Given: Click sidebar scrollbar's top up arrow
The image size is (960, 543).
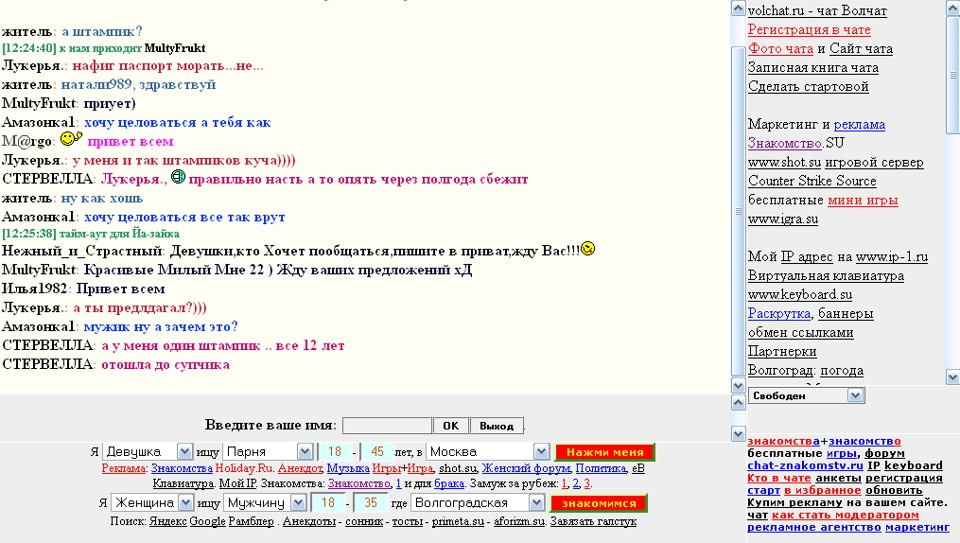Looking at the screenshot, I should pyautogui.click(x=952, y=8).
